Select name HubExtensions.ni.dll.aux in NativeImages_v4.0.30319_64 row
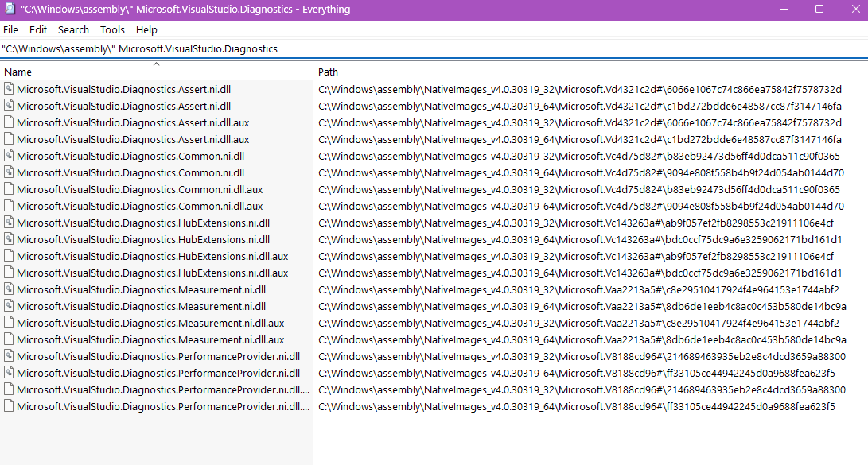Image resolution: width=868 pixels, height=465 pixels. (152, 273)
